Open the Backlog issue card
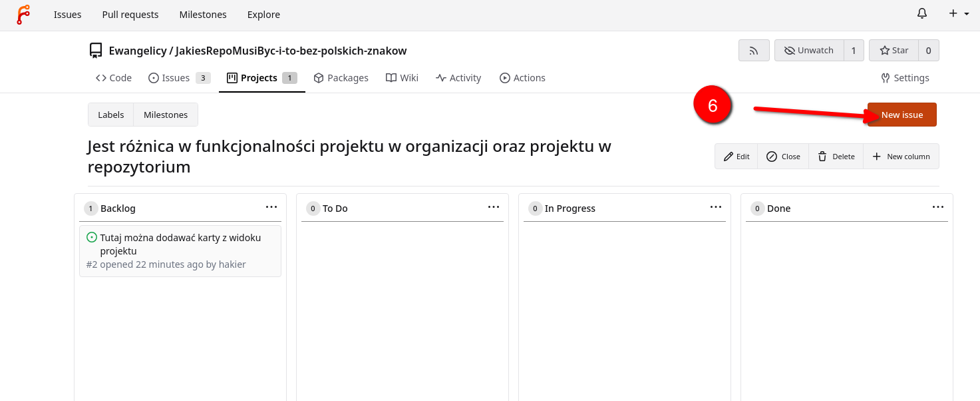980x401 pixels. pos(180,244)
